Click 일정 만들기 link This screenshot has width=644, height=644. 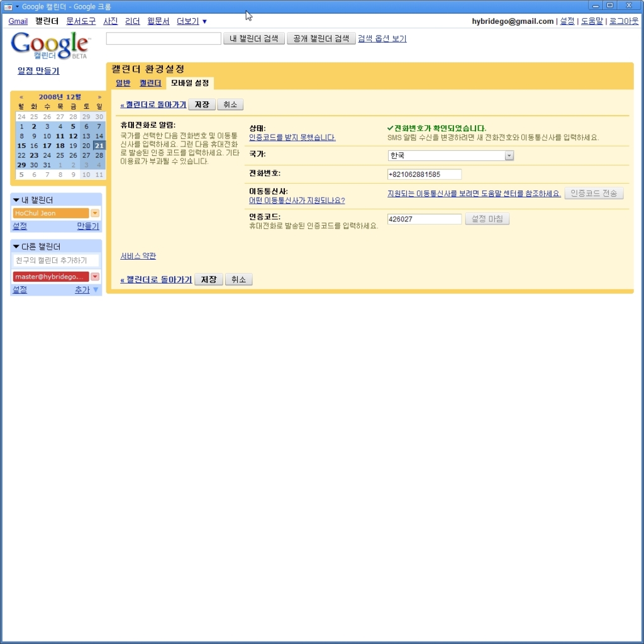tap(38, 70)
